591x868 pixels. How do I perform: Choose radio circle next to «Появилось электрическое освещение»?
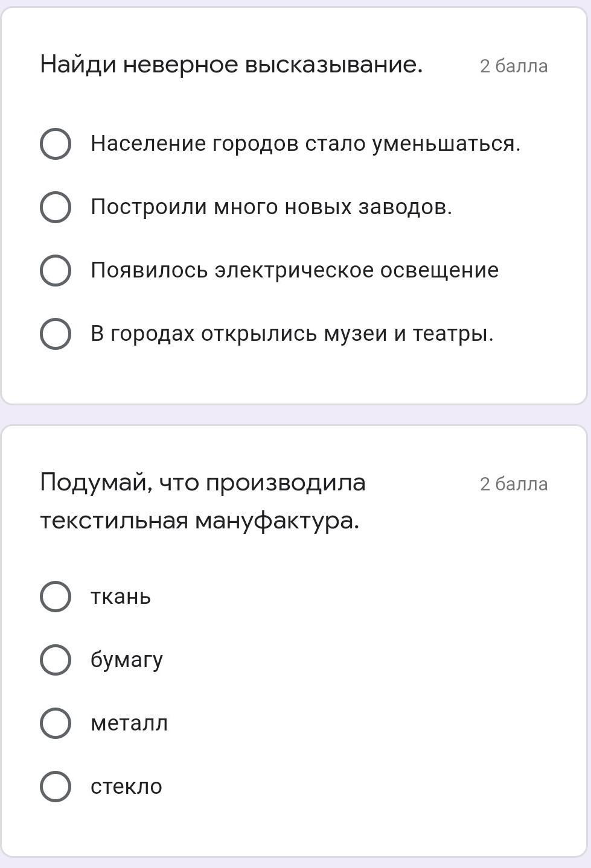point(56,270)
